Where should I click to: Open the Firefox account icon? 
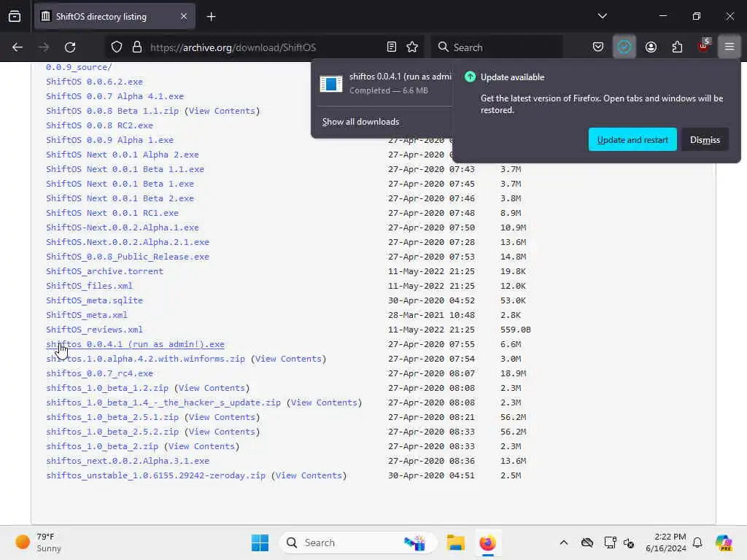tap(651, 47)
